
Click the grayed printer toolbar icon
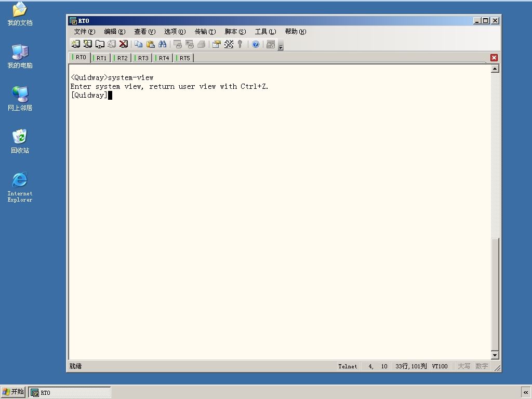(201, 44)
